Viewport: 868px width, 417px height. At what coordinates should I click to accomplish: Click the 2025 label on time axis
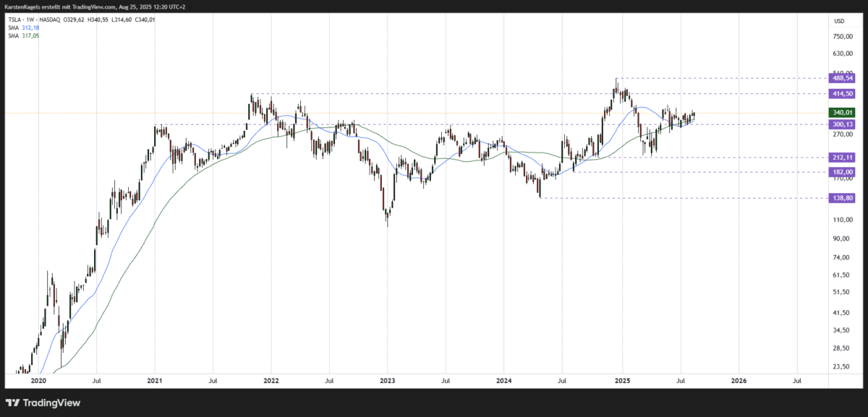pos(622,379)
